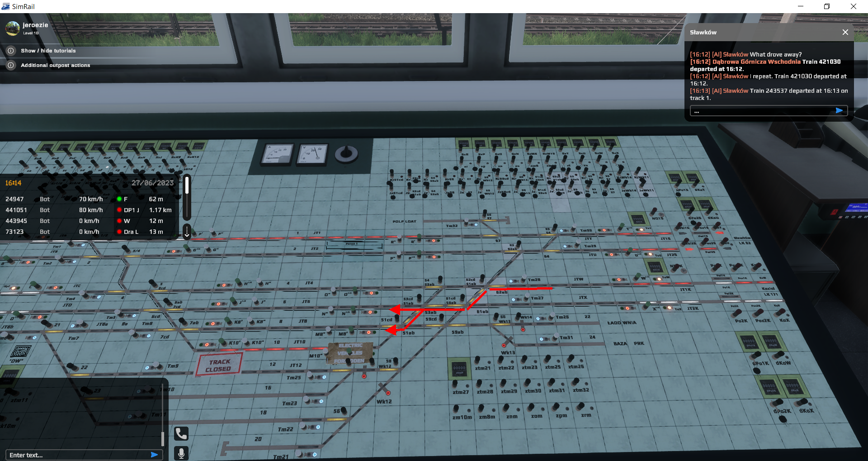This screenshot has width=868, height=461.
Task: Select train 441051 in the train list
Action: click(90, 210)
